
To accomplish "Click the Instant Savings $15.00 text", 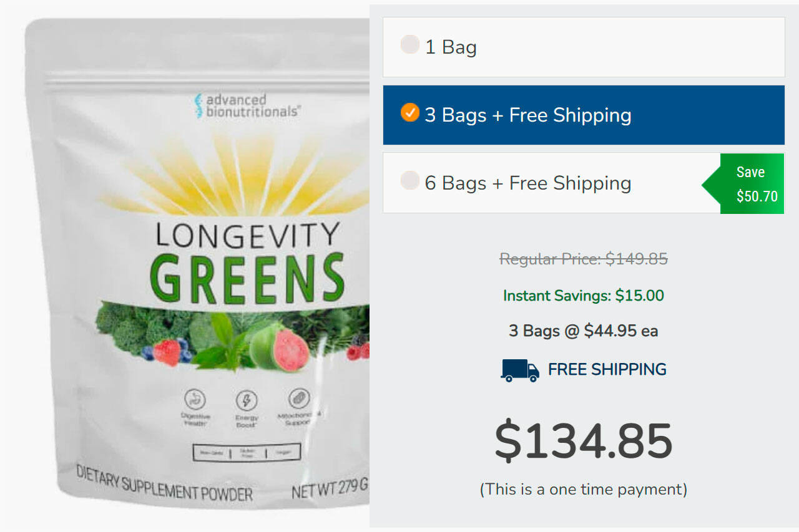I will click(x=583, y=296).
